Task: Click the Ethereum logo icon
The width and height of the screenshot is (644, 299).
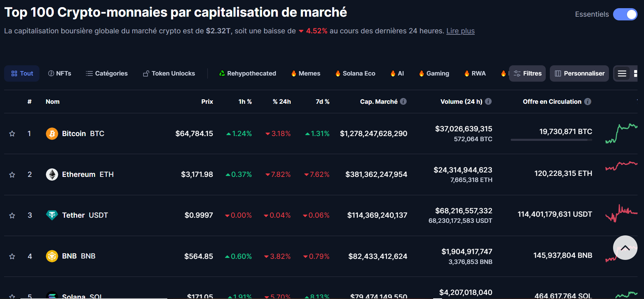Action: point(52,175)
